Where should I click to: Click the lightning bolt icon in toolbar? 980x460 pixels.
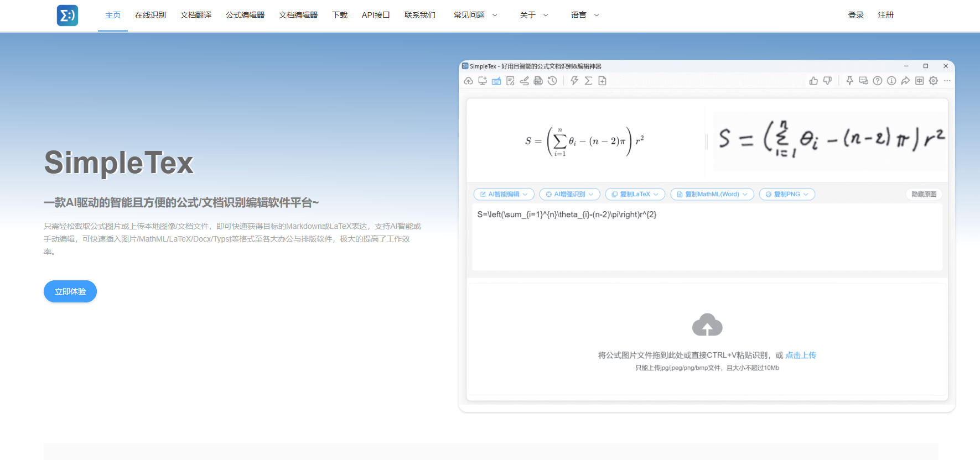(x=574, y=81)
